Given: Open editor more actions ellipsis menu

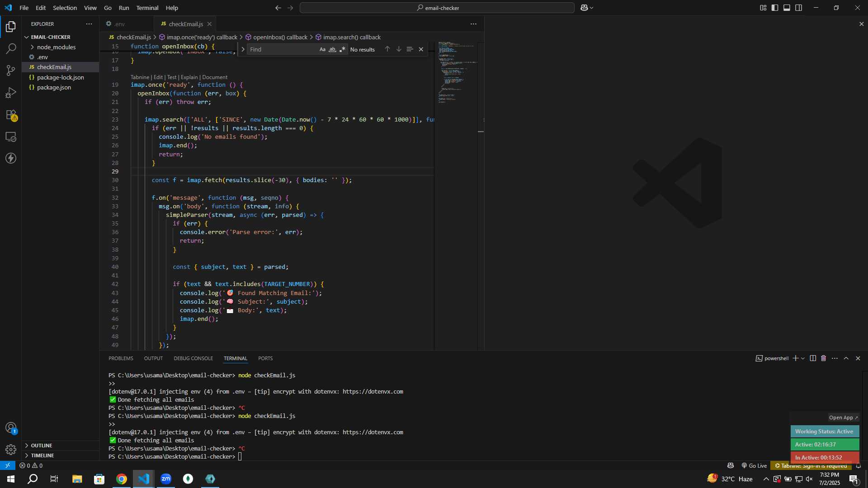Looking at the screenshot, I should 473,24.
